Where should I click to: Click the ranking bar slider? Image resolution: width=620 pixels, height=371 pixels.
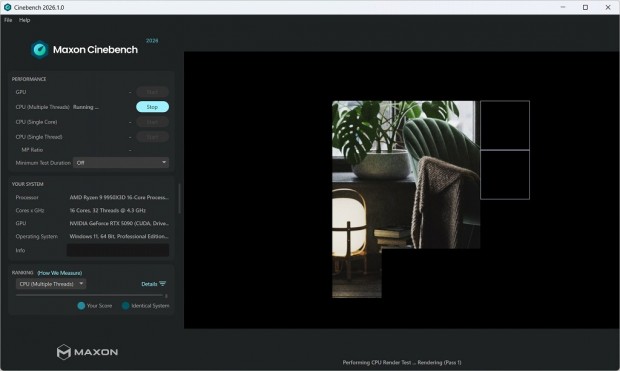tap(89, 295)
